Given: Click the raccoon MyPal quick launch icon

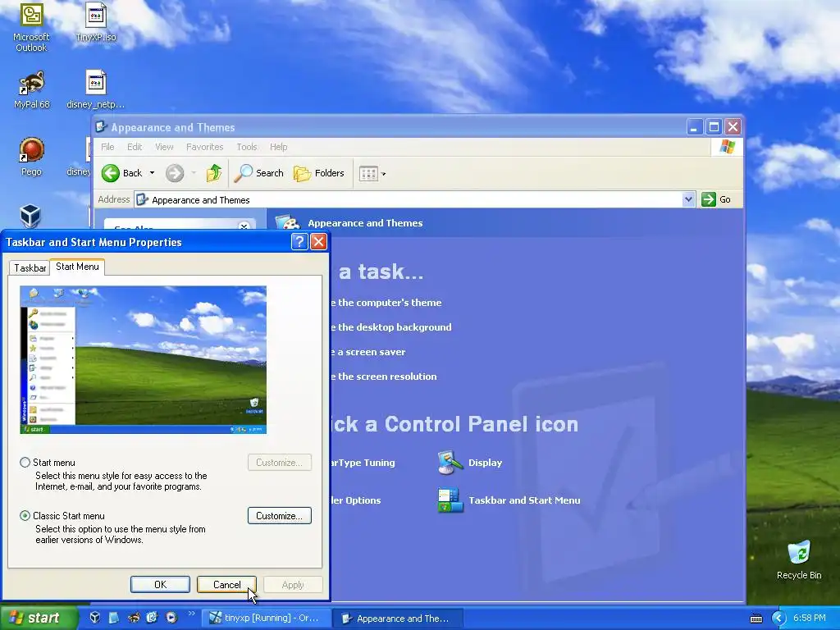Looking at the screenshot, I should (133, 618).
